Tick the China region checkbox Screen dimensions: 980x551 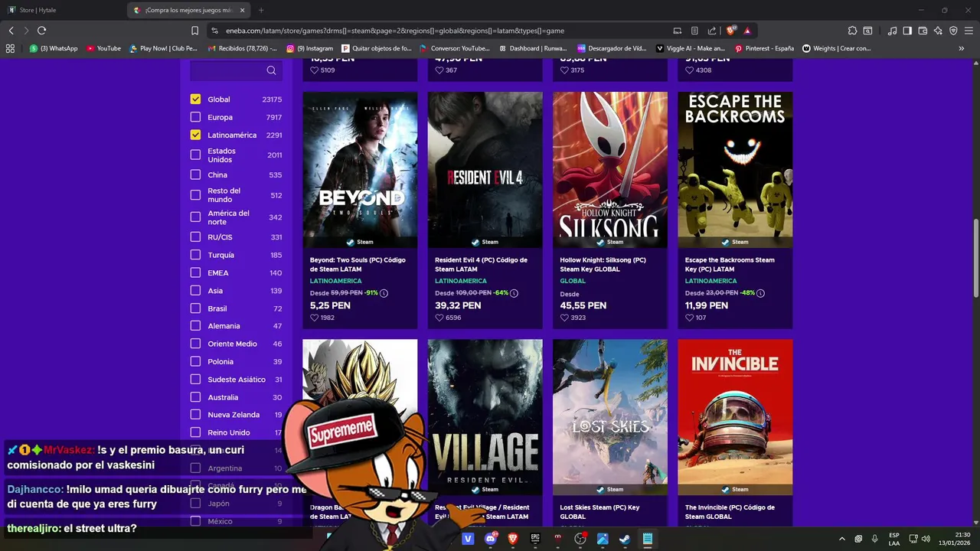[x=195, y=174]
